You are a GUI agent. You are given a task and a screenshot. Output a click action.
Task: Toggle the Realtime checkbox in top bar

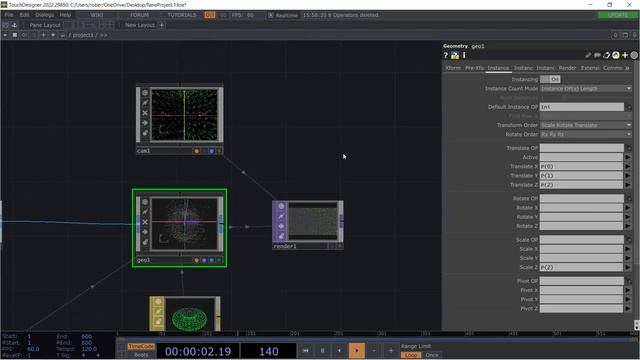coord(271,15)
